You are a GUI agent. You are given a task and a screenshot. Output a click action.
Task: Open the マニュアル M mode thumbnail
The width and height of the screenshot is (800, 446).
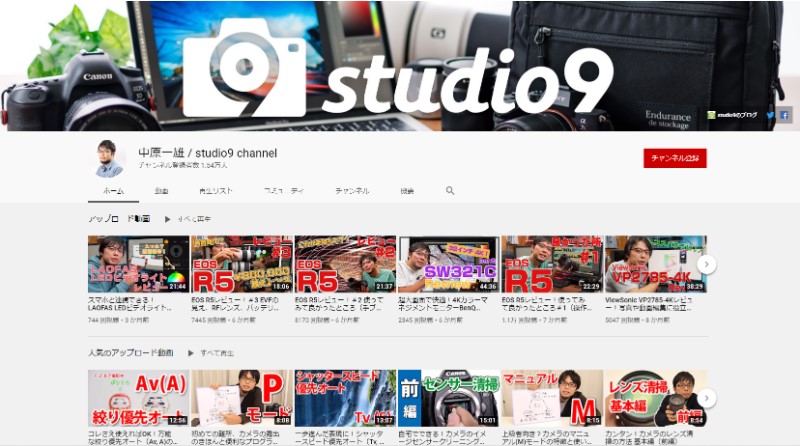[552, 398]
